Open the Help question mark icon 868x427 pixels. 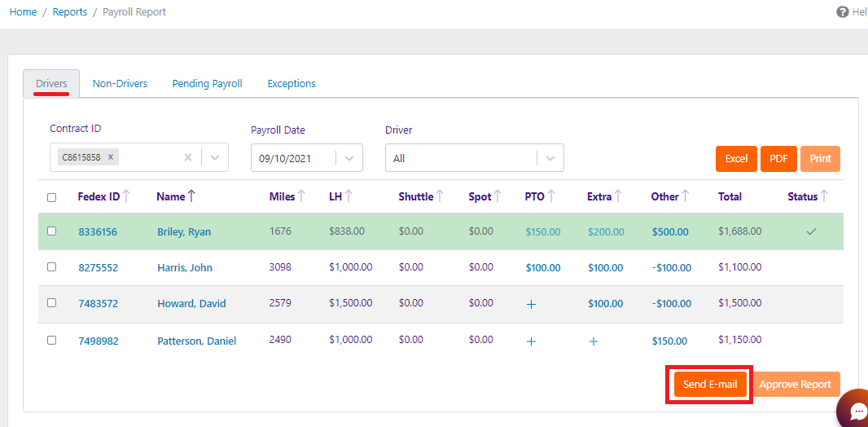tap(842, 12)
